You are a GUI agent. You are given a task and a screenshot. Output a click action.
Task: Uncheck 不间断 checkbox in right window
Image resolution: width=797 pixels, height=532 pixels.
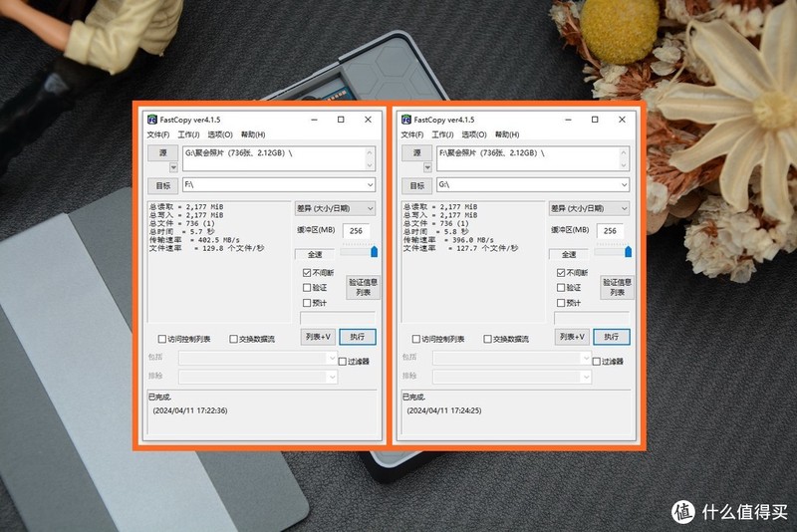tap(561, 273)
